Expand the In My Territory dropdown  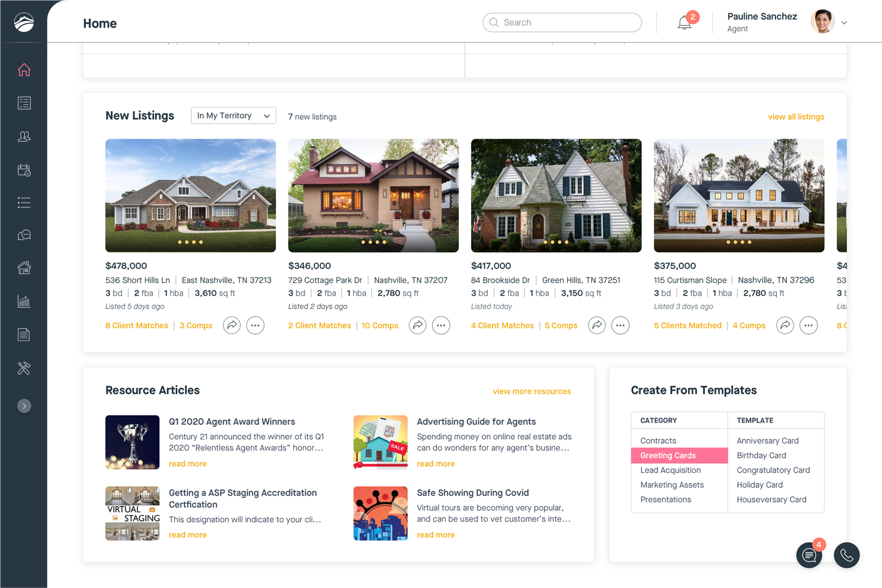[x=233, y=116]
